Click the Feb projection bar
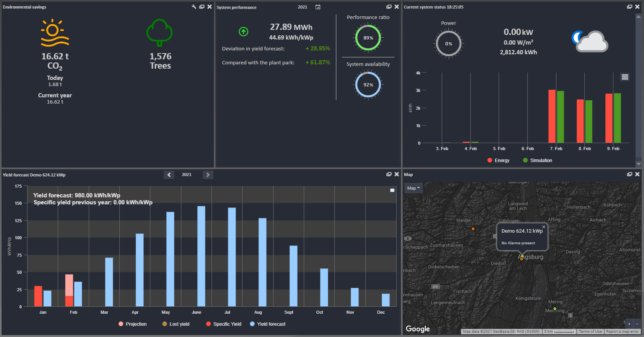The image size is (644, 337). point(69,285)
